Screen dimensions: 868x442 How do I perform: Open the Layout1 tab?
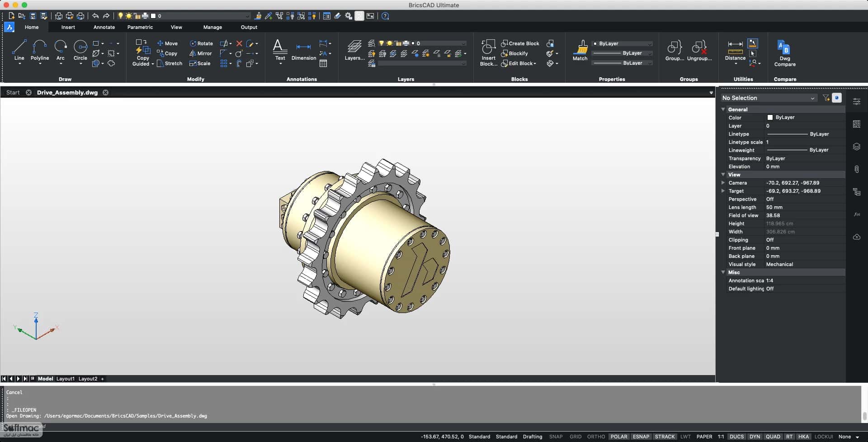click(65, 379)
